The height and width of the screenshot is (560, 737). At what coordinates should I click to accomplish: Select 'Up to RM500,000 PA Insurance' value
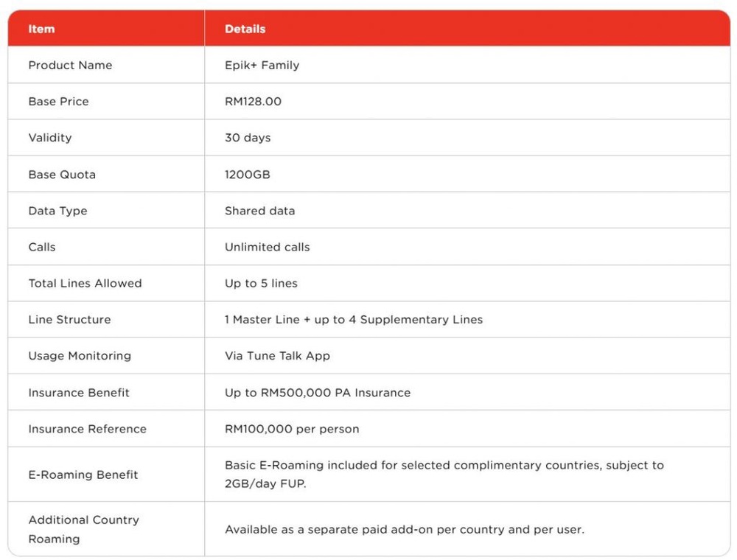coord(317,392)
